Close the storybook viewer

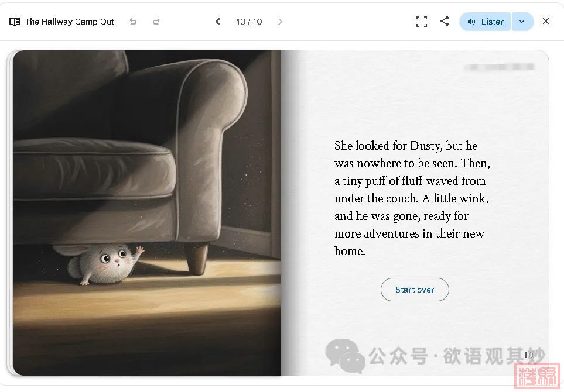coord(546,22)
